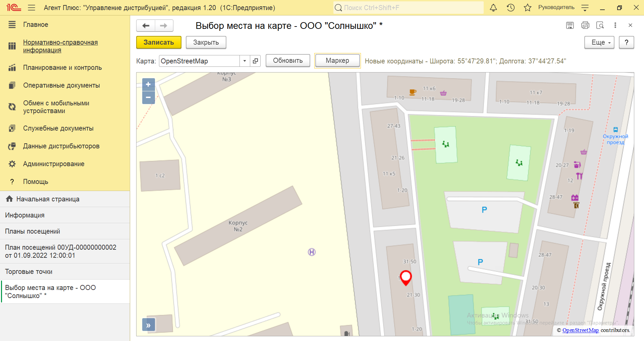Toggle the Маркер button
The height and width of the screenshot is (341, 644).
point(337,60)
